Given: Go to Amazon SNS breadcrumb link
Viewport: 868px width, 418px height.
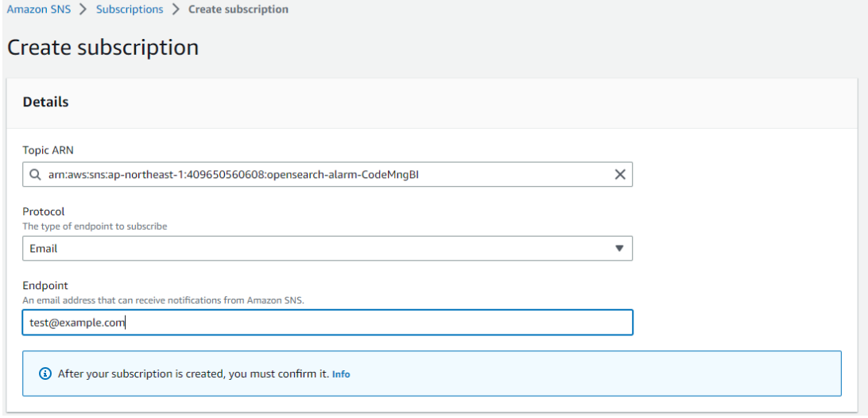Looking at the screenshot, I should pyautogui.click(x=39, y=10).
